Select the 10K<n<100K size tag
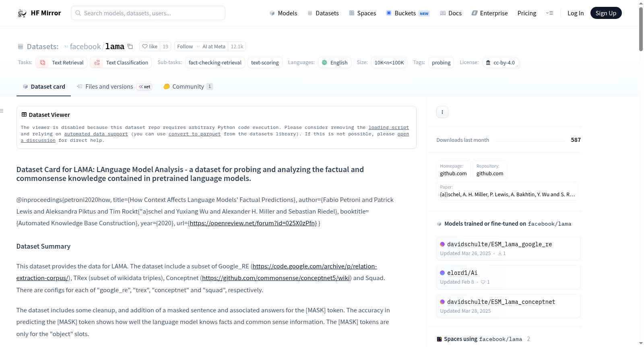 pos(389,62)
